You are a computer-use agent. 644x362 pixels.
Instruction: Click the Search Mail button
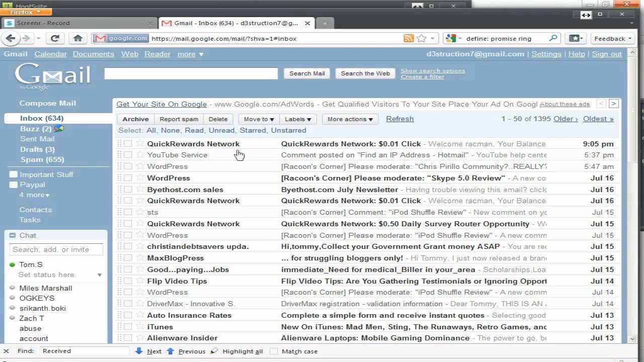click(307, 73)
